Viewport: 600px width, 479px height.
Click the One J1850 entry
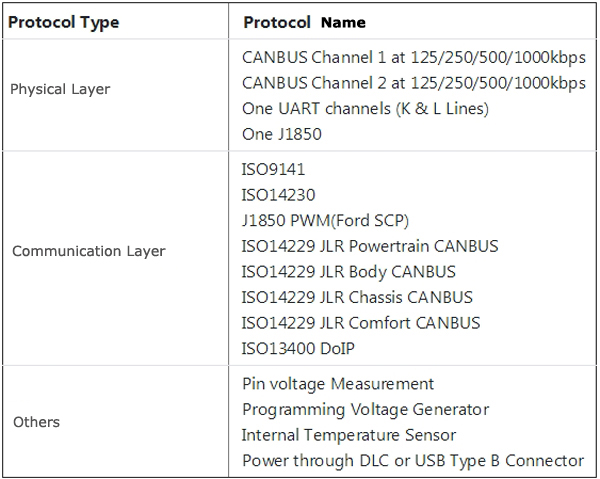pos(282,134)
